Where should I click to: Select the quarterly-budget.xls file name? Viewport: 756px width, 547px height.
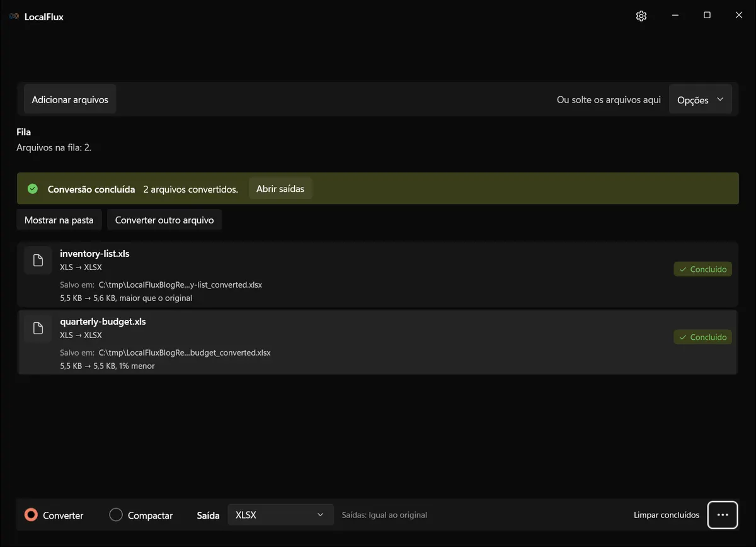click(x=103, y=322)
